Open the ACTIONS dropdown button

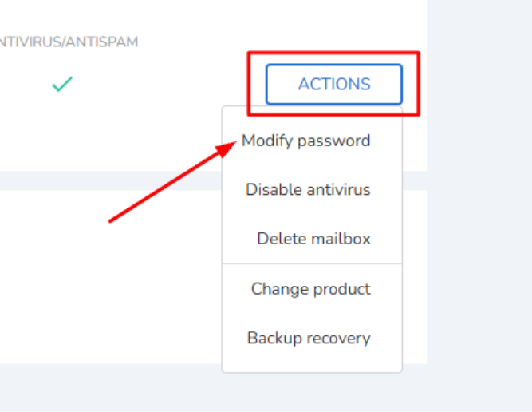click(x=334, y=84)
